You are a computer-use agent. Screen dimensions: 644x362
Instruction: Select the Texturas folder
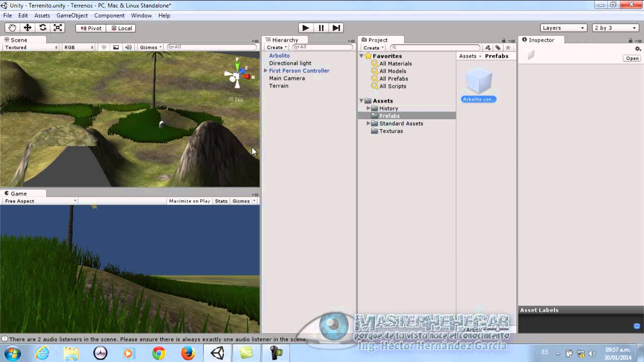(x=391, y=131)
